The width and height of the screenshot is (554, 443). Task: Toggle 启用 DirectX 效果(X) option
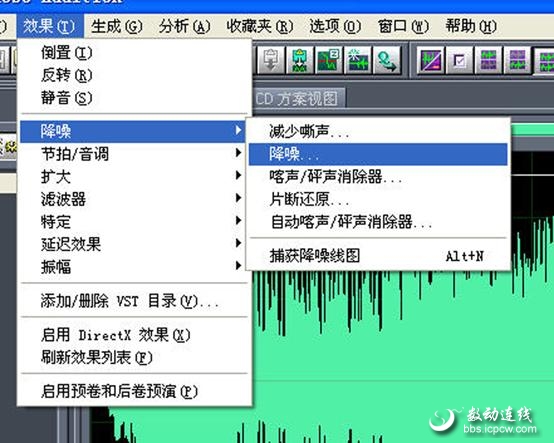click(x=133, y=335)
